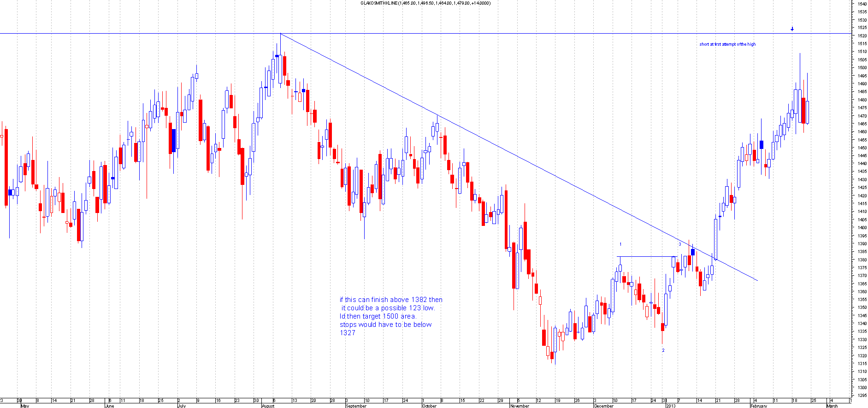Click wave label 3 near trendline

(680, 244)
